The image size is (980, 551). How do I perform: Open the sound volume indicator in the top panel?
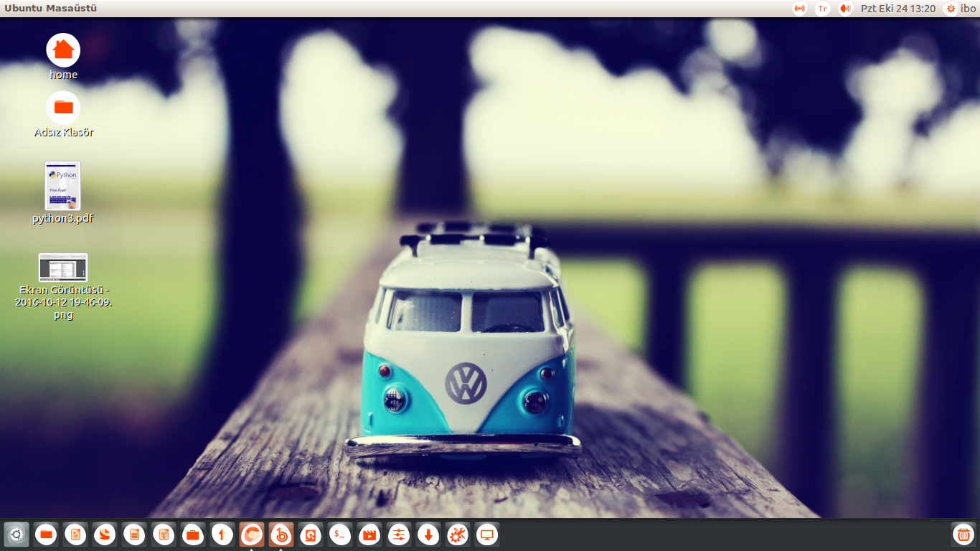[x=845, y=9]
